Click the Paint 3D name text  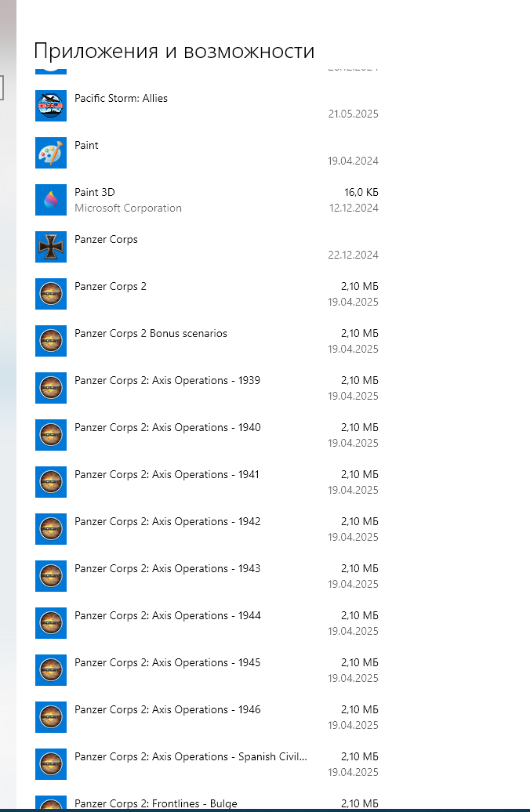(x=95, y=192)
